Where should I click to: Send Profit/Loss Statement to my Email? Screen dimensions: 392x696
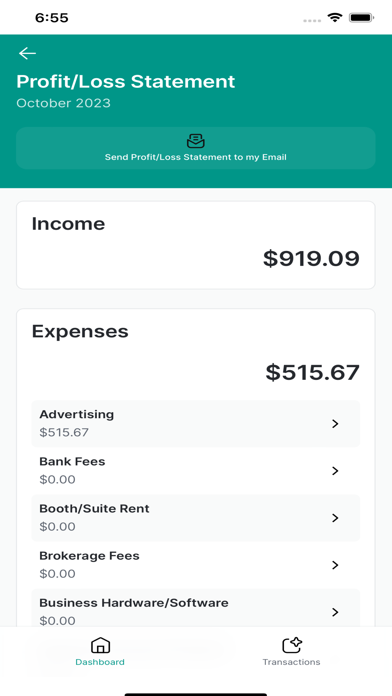(196, 148)
